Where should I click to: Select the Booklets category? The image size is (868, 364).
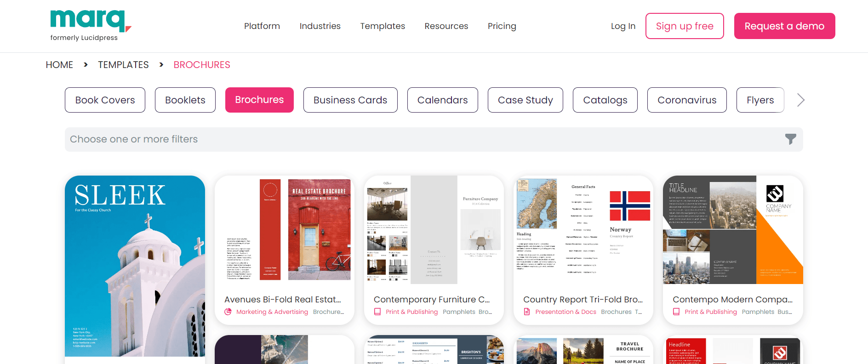(185, 100)
